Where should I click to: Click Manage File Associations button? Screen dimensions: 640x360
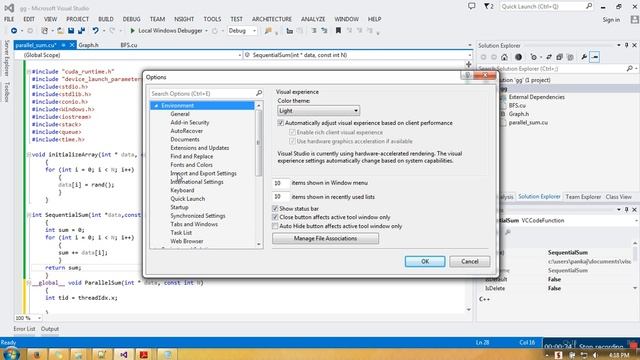[x=325, y=238]
